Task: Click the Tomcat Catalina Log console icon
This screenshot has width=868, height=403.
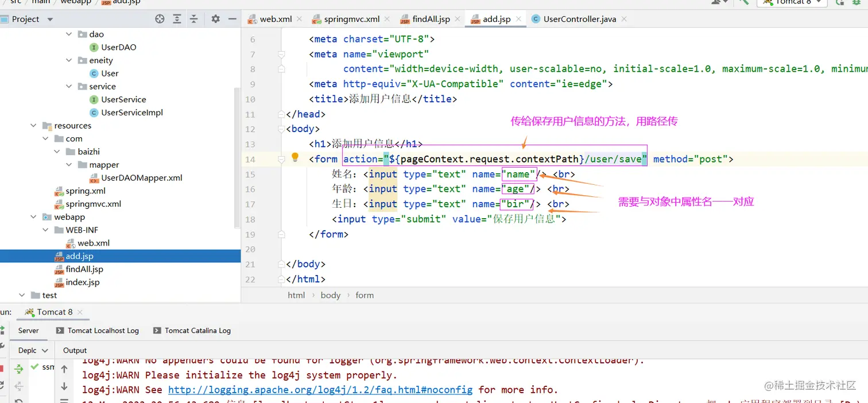Action: click(x=157, y=331)
